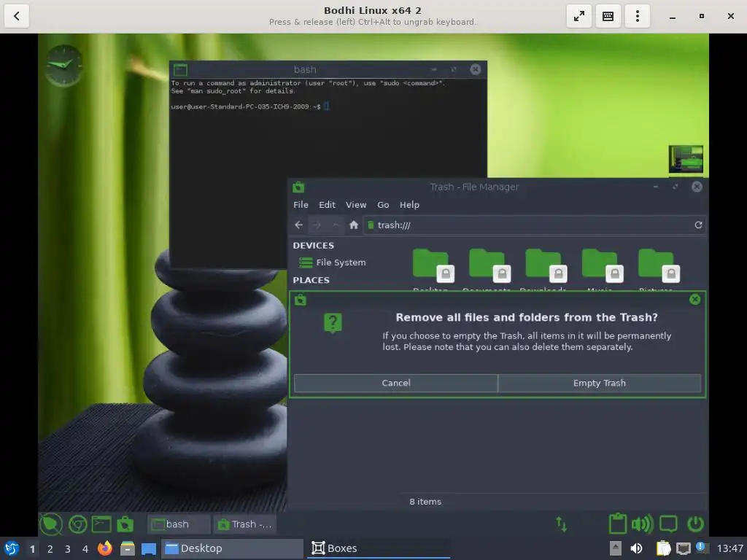The height and width of the screenshot is (560, 747).
Task: Switch to bash in Bodhi taskbar
Action: [179, 524]
